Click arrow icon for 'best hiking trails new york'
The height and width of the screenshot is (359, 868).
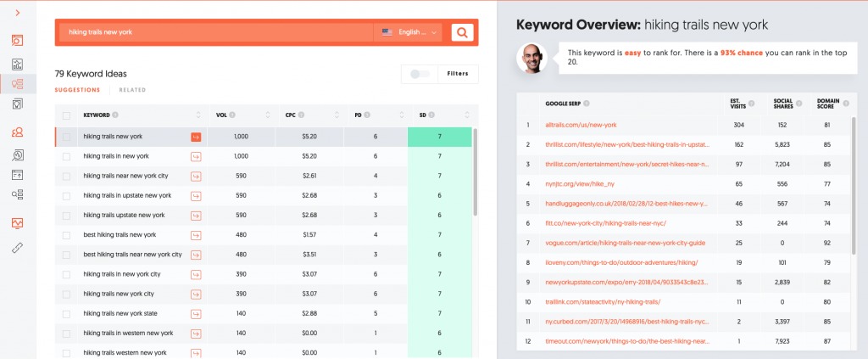click(196, 235)
